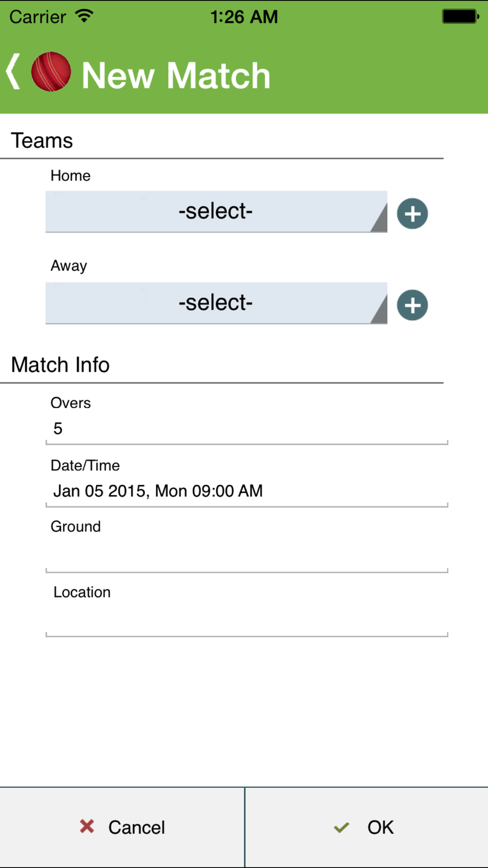Focus the Ground input field
The height and width of the screenshot is (868, 488).
point(246,556)
